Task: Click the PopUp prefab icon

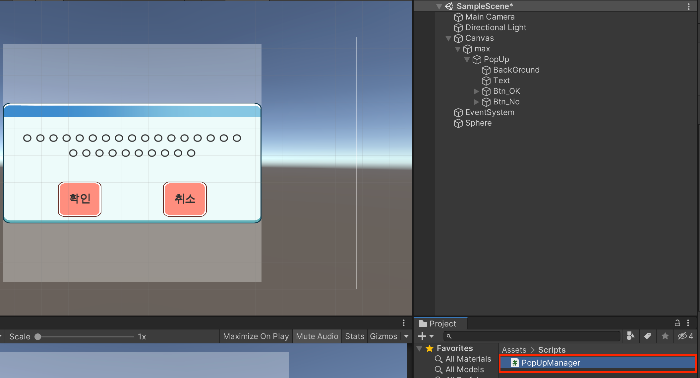Action: [477, 59]
